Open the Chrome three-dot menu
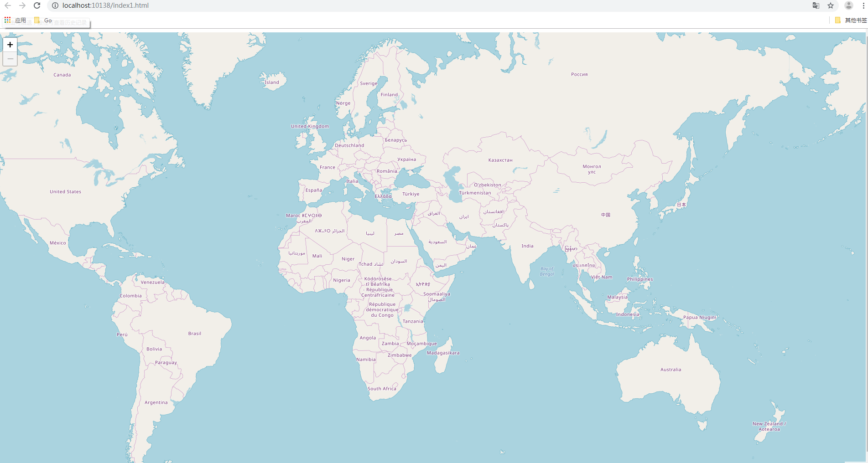Viewport: 868px width, 463px height. pos(863,5)
